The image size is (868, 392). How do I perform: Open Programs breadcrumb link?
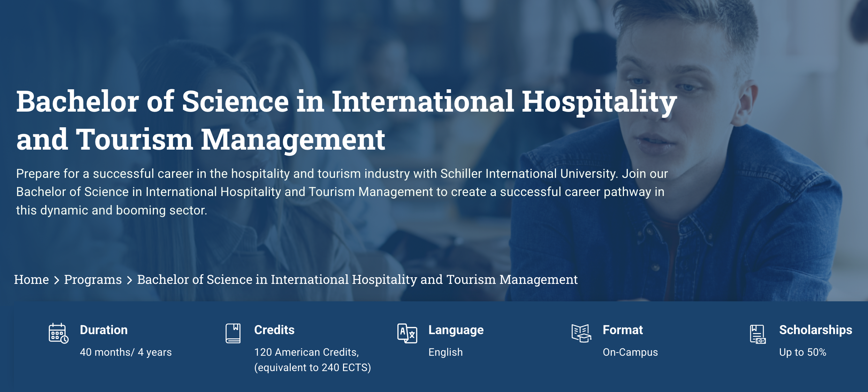[x=93, y=279]
